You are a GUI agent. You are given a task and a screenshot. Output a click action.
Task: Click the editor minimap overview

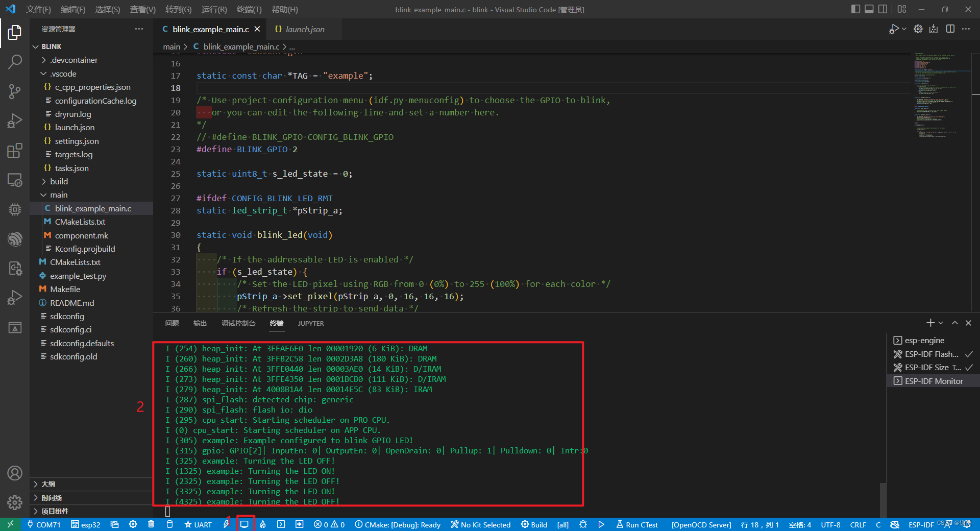coord(941,96)
